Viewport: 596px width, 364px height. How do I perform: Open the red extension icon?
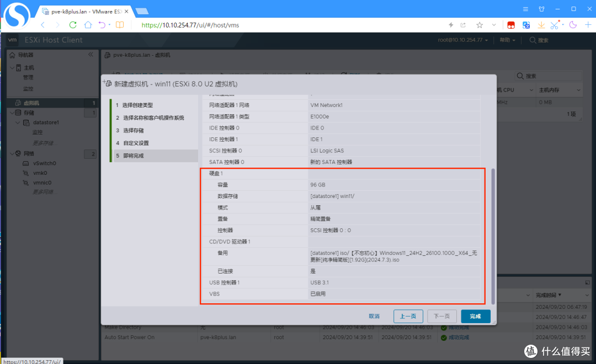click(511, 25)
